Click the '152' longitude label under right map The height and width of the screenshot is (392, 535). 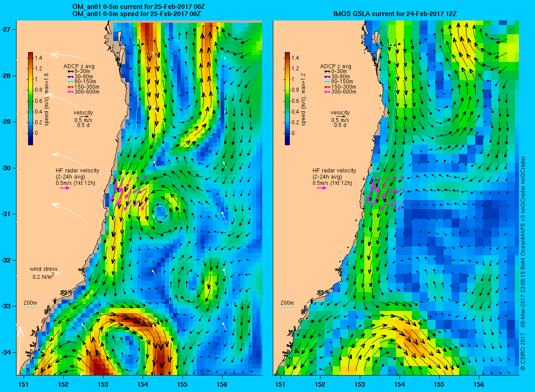click(320, 384)
